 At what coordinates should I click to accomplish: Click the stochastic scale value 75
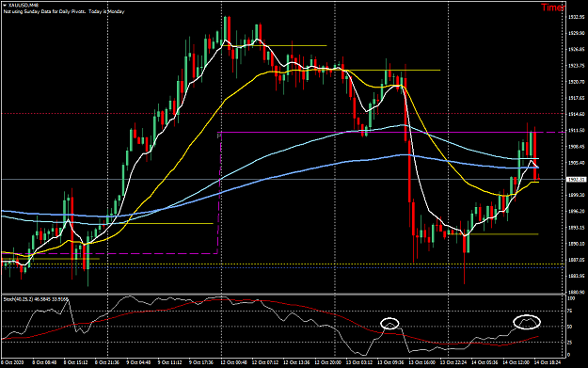569,311
